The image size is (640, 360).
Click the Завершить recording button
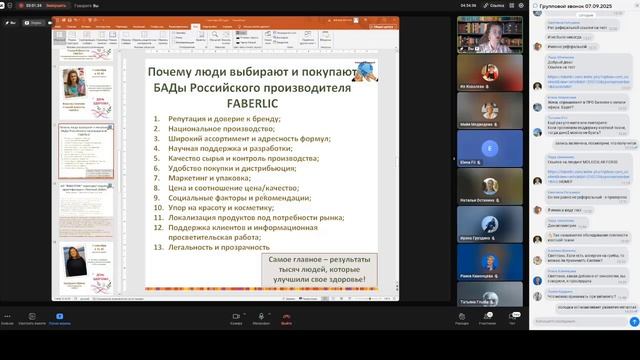[56, 6]
